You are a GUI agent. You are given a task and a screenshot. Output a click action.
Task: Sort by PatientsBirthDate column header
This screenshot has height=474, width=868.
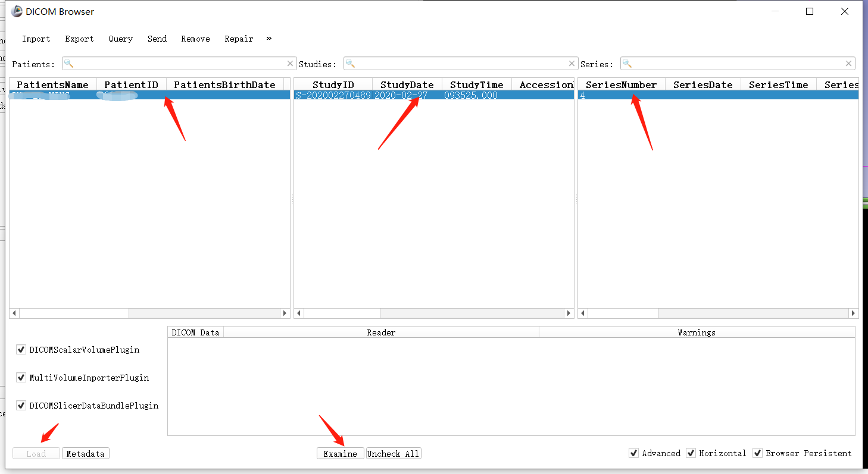[224, 84]
